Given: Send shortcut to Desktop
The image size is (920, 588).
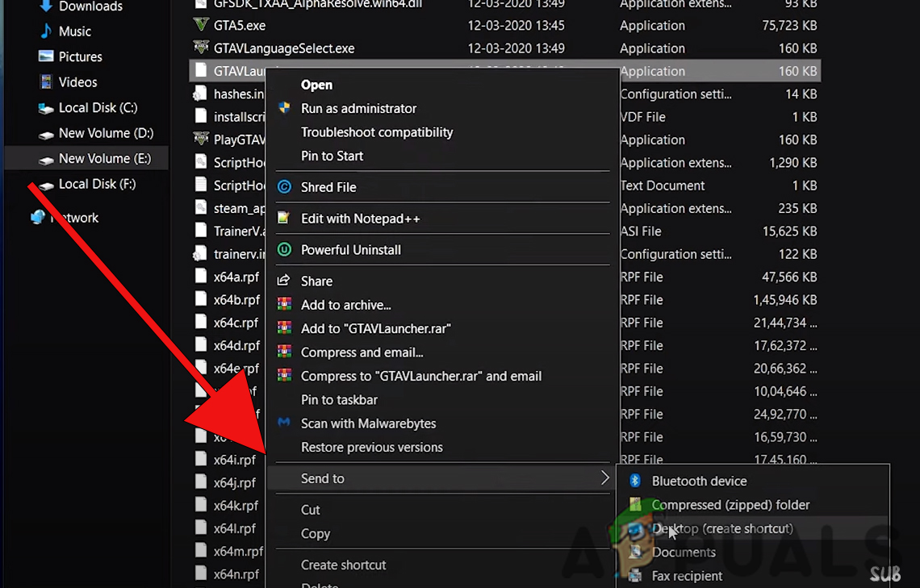Looking at the screenshot, I should pos(722,528).
